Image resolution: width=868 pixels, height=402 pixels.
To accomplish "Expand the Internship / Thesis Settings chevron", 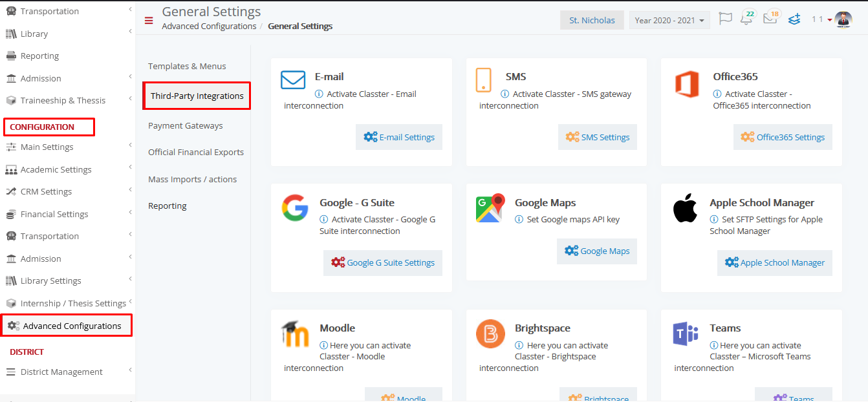I will coord(130,302).
